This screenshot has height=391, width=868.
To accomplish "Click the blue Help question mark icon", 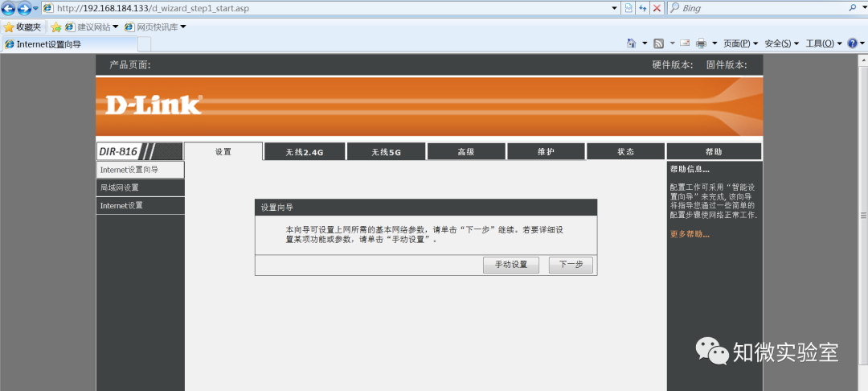I will pyautogui.click(x=853, y=43).
